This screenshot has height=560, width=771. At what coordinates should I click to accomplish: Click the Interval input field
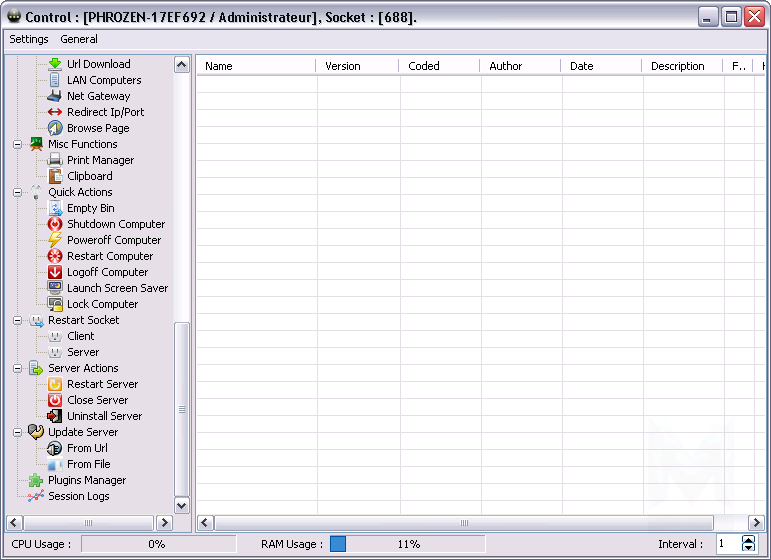tap(727, 544)
